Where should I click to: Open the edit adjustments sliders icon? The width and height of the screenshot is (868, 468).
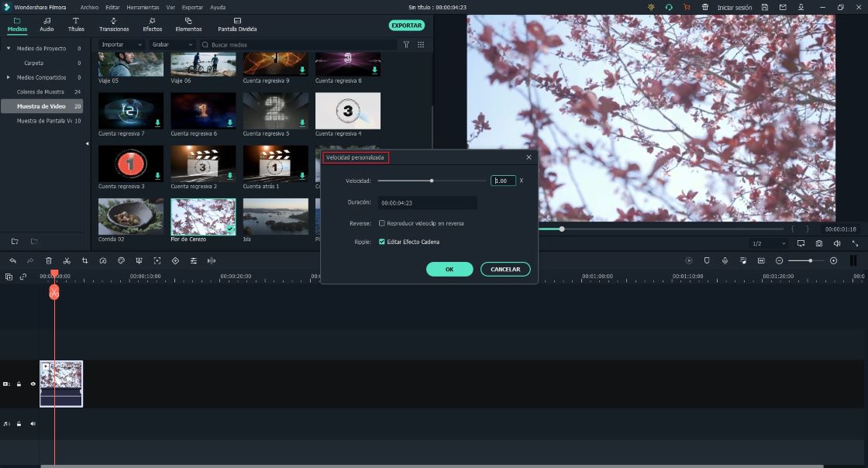[193, 260]
